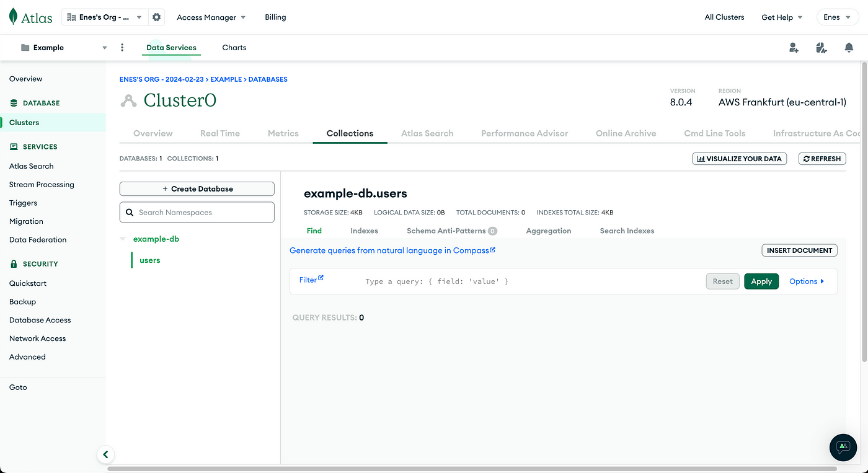Open the Real Time tab
The height and width of the screenshot is (473, 868).
click(220, 133)
